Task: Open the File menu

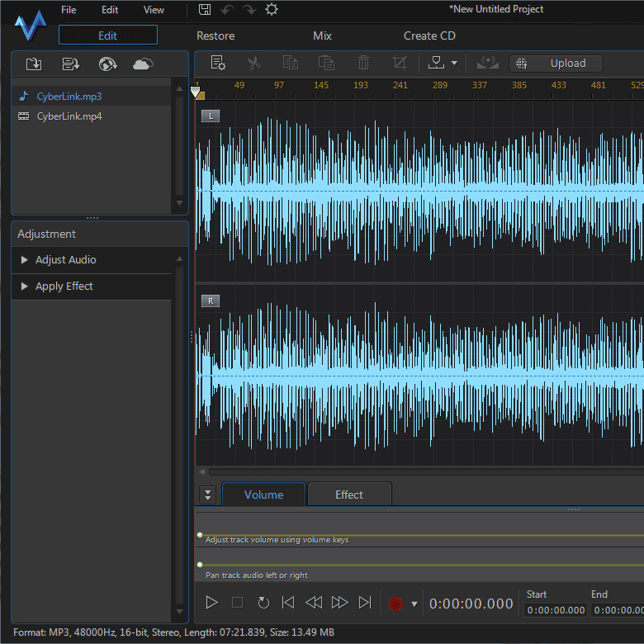Action: click(x=69, y=10)
